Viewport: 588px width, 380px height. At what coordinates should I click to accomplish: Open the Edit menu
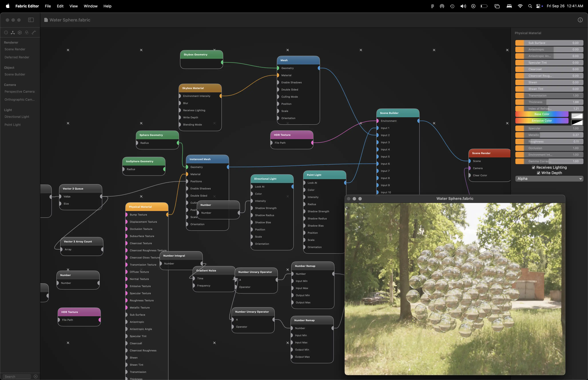point(60,6)
